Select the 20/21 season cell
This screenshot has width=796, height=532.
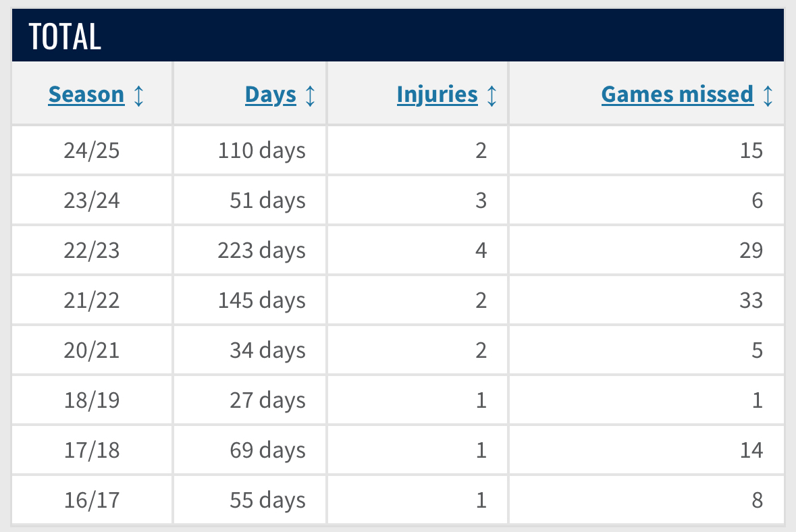coord(92,350)
